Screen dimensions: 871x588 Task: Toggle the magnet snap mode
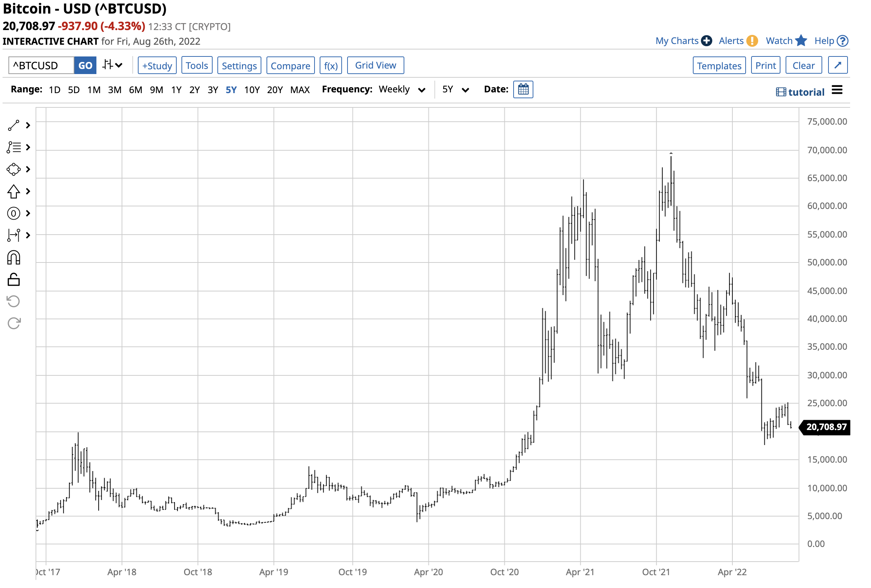click(14, 258)
